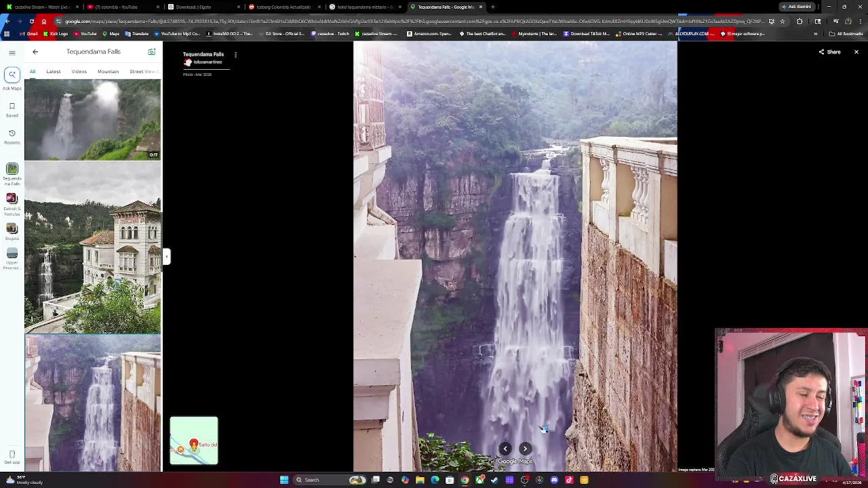Close the photo viewer

[x=856, y=52]
